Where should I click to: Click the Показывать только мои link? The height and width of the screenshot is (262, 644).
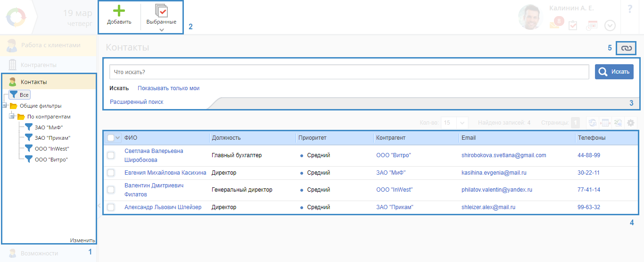168,88
